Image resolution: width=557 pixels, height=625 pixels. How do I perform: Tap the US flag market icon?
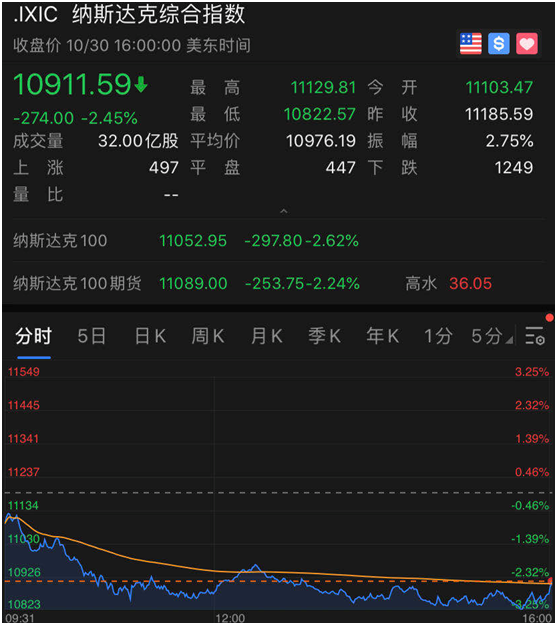[470, 44]
